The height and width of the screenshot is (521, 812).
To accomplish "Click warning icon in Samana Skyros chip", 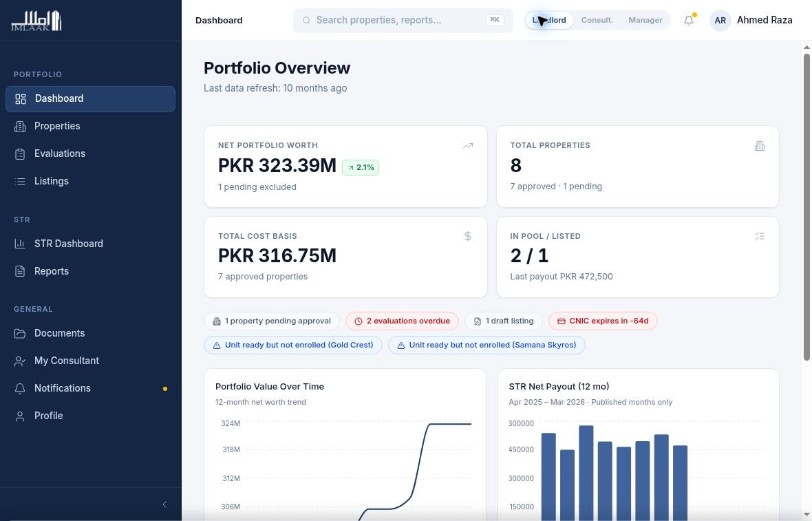I will pos(400,345).
